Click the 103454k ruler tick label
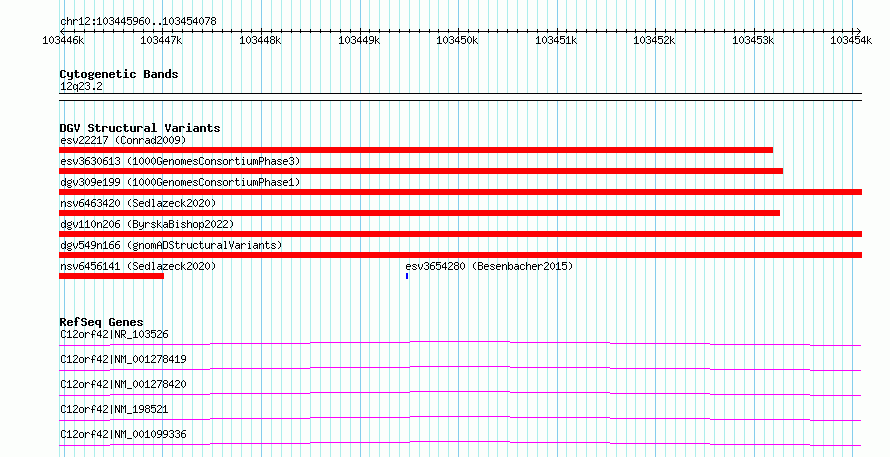Screen dimensions: 890x457 click(x=851, y=40)
